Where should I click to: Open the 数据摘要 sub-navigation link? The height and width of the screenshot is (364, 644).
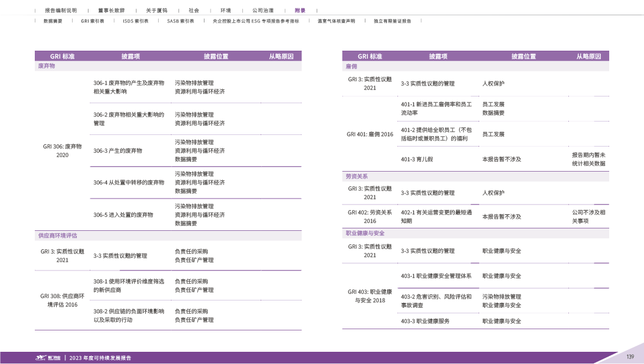52,21
